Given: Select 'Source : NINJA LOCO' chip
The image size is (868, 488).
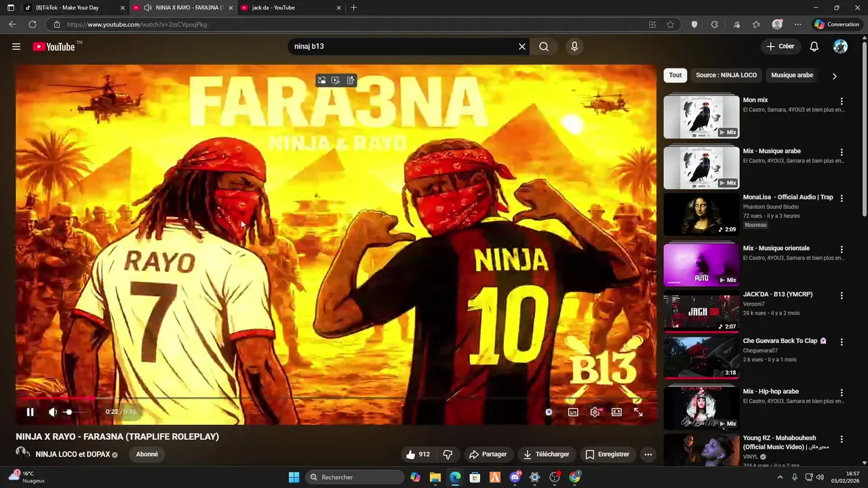Looking at the screenshot, I should [726, 75].
